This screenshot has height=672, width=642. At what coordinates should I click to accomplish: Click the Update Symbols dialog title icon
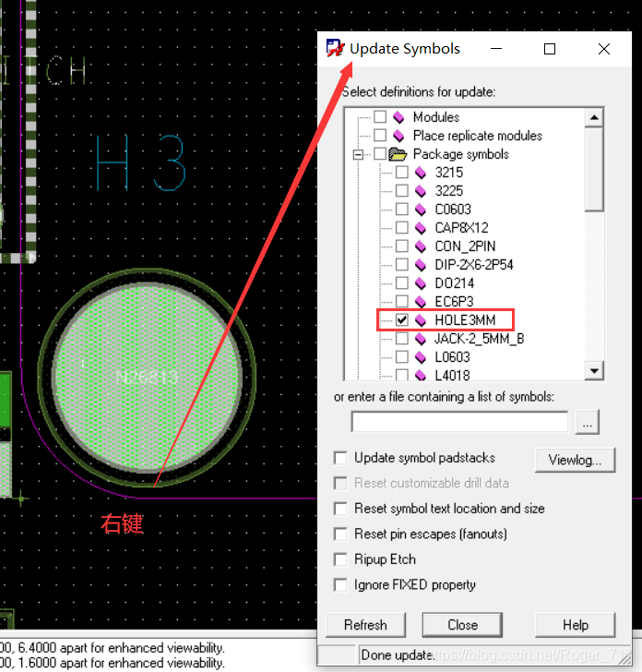(335, 49)
